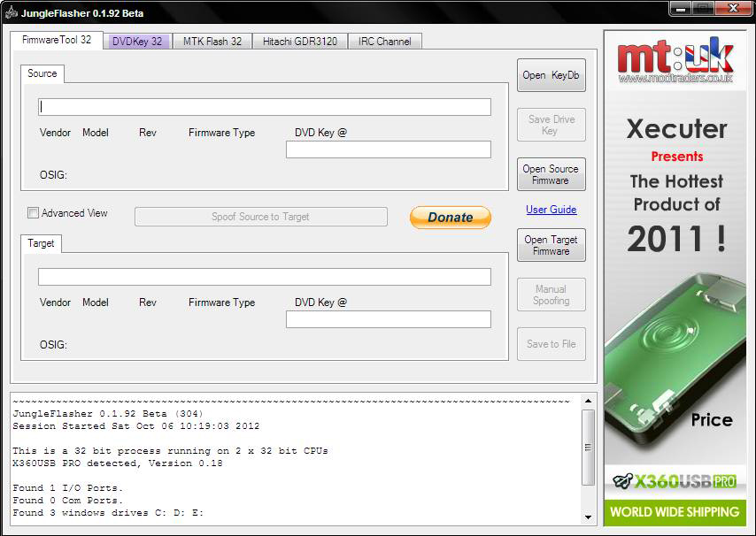Click the X360USB PRO logo in banner

[x=675, y=480]
